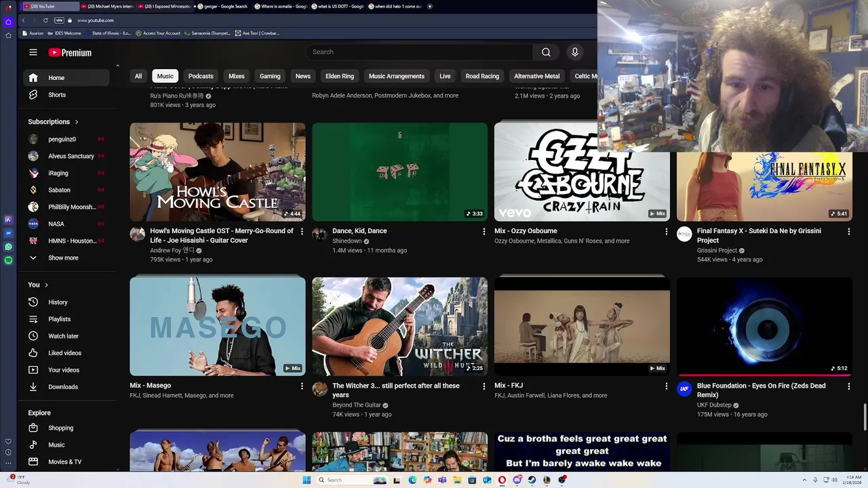Click the search magnifier button
This screenshot has width=868, height=488.
click(546, 52)
